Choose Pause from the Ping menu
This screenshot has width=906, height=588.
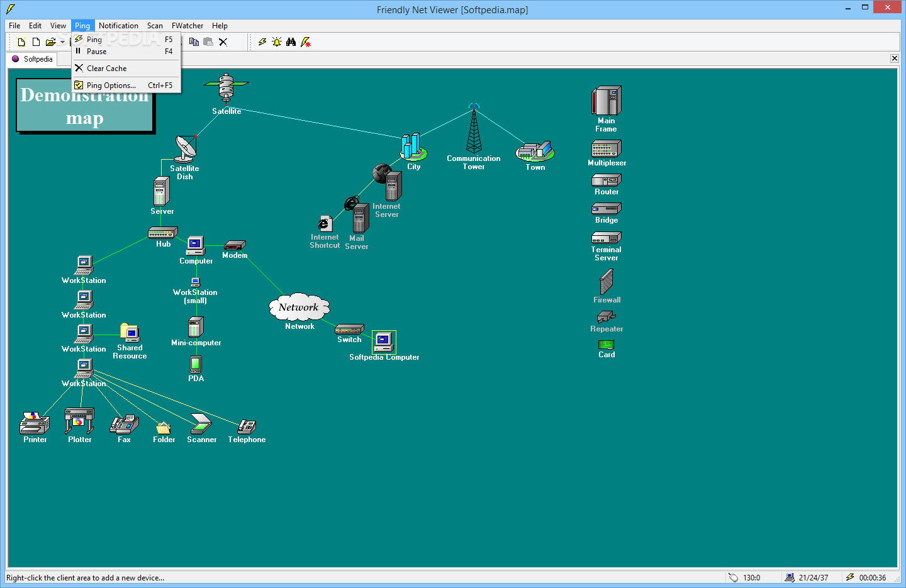click(x=126, y=52)
